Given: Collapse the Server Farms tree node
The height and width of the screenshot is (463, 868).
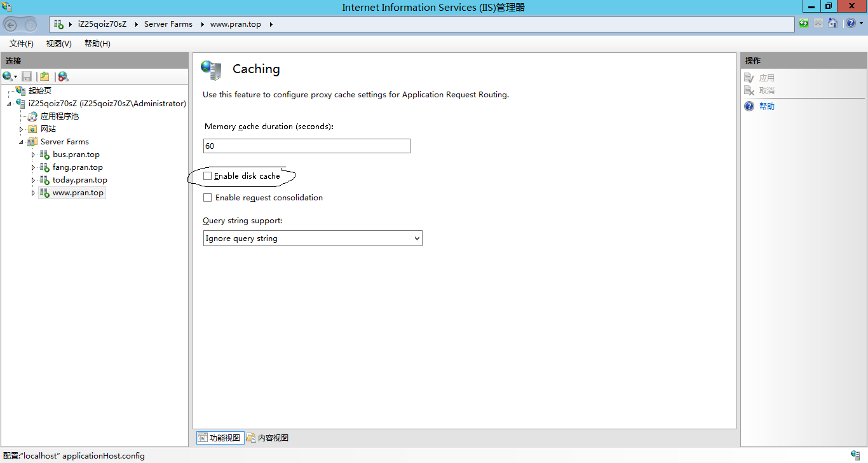Looking at the screenshot, I should click(x=22, y=142).
